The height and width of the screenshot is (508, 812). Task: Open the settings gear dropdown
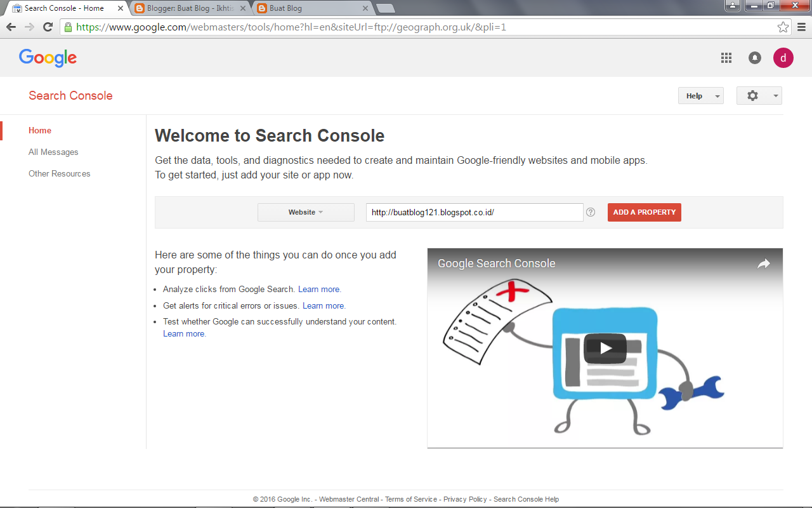click(759, 96)
